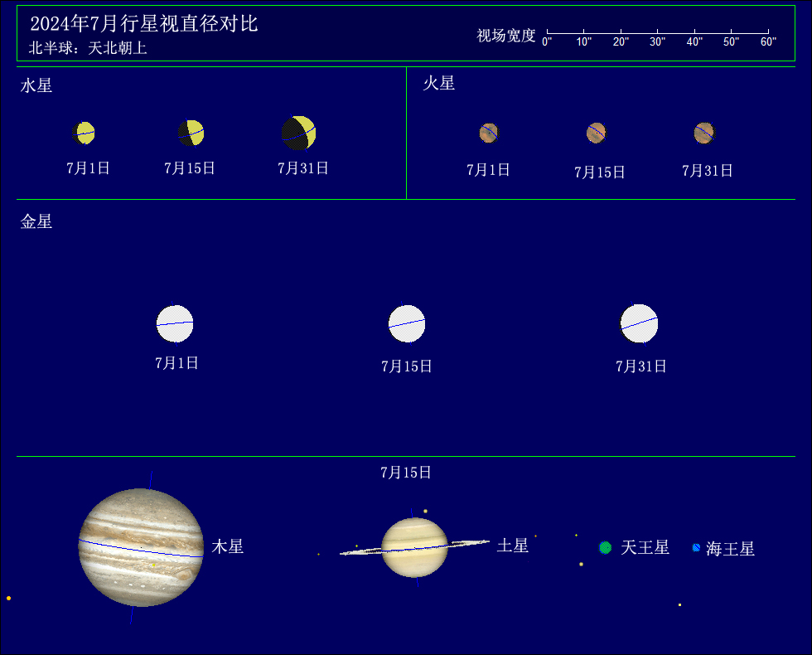Screen dimensions: 812x655
Task: Click the 7月31日 label under Mercury
Action: [303, 168]
